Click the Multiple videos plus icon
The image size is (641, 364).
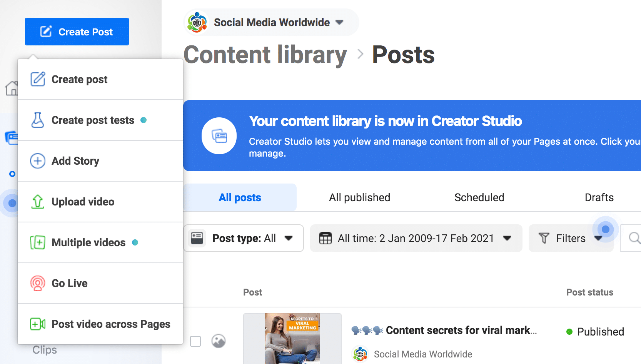38,242
